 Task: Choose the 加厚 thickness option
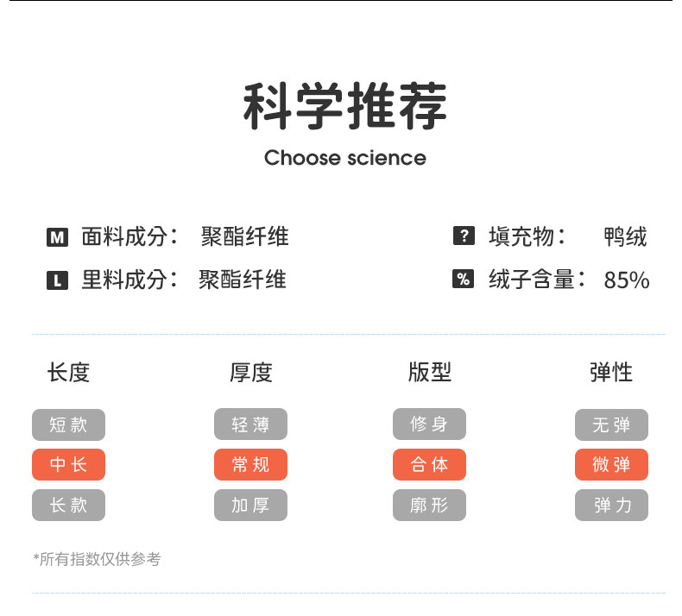click(x=250, y=506)
